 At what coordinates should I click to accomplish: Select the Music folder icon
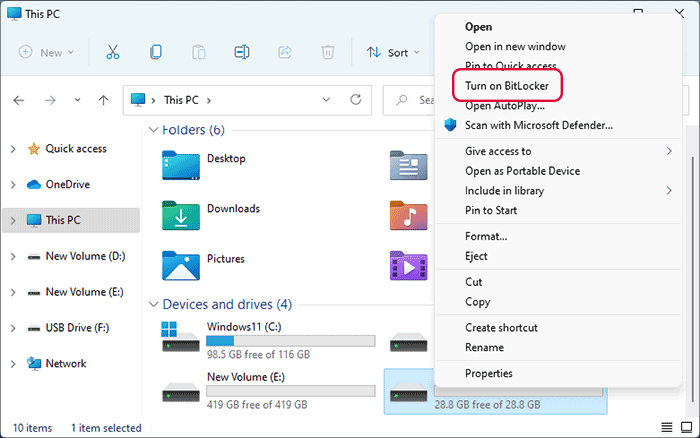click(408, 215)
